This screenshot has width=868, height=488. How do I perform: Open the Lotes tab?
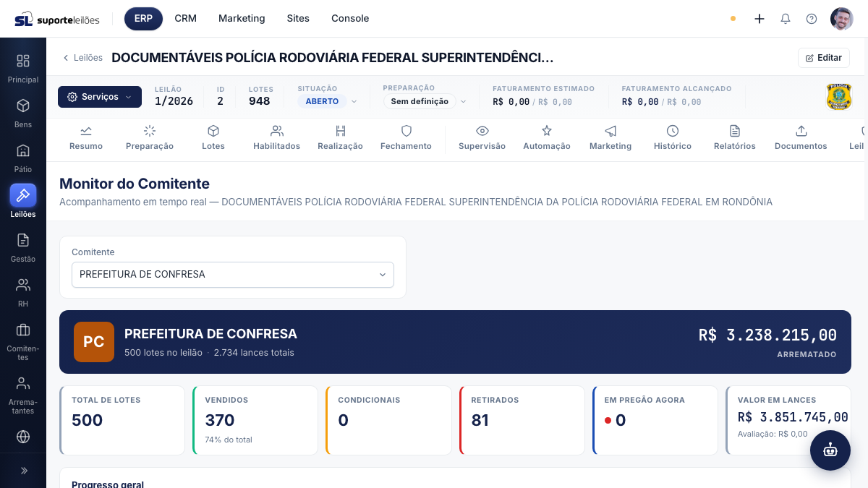pyautogui.click(x=213, y=138)
